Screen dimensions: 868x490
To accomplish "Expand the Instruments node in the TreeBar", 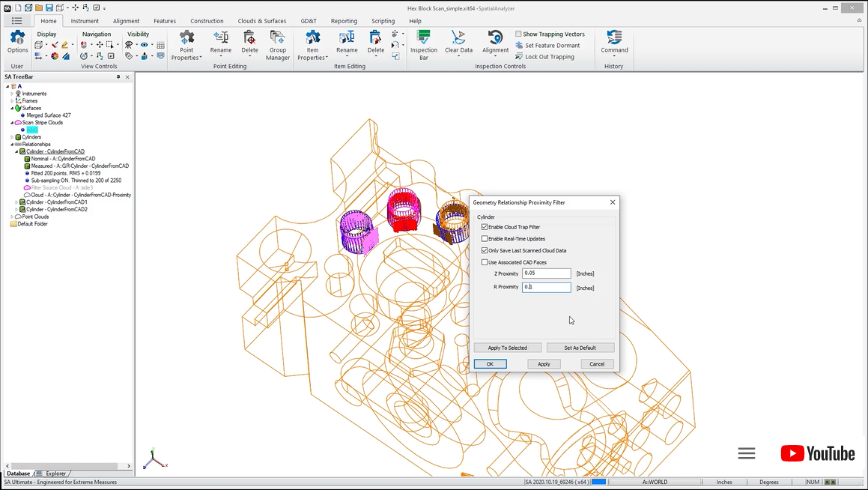I will [12, 93].
